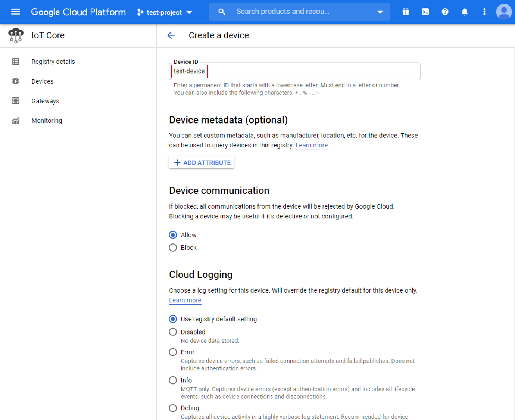Open the hamburger navigation menu
This screenshot has height=420, width=515.
[16, 12]
